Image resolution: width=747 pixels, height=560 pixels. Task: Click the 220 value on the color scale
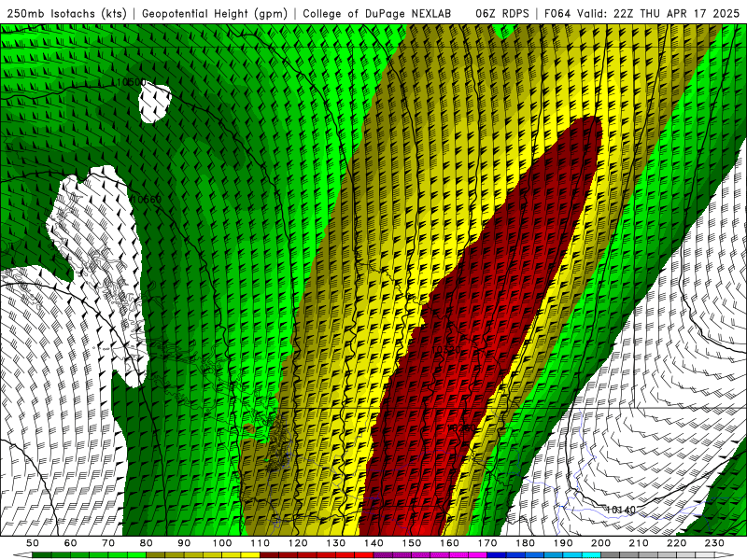(676, 543)
